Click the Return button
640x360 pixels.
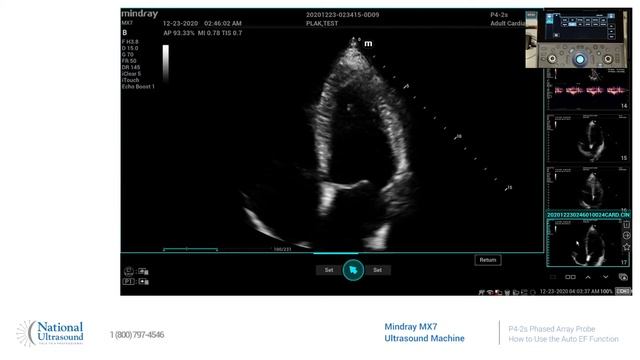pyautogui.click(x=488, y=260)
